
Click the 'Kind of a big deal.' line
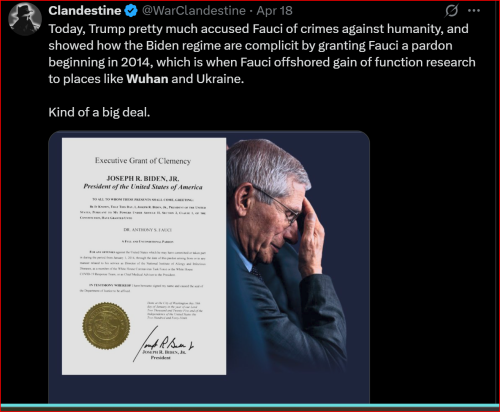click(99, 112)
